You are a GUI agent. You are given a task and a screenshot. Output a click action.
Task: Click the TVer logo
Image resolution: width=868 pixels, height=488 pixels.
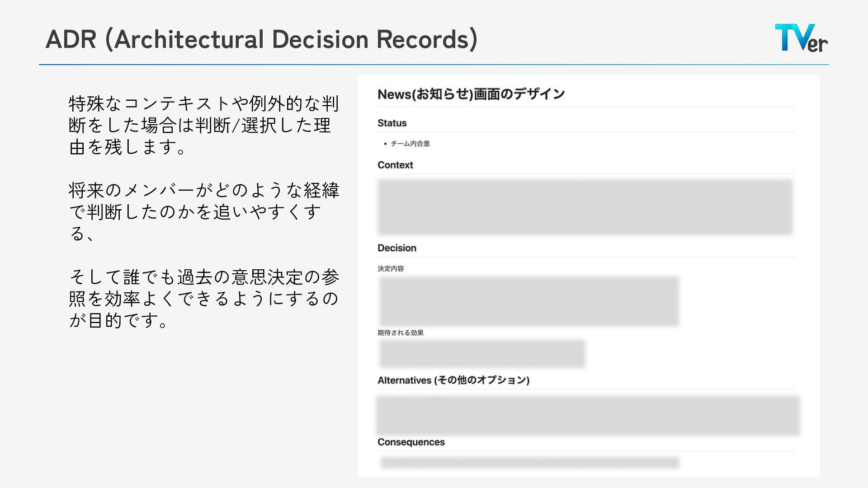[x=801, y=38]
